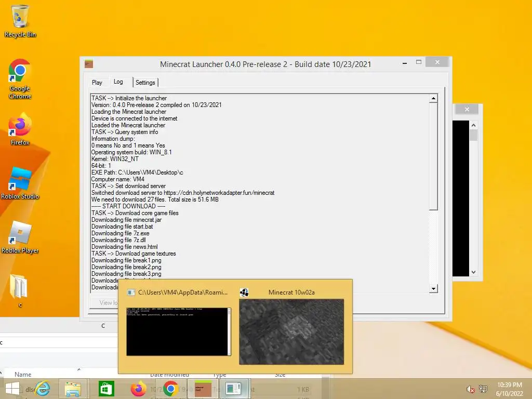
Task: Click the Windows Start button
Action: pos(12,389)
